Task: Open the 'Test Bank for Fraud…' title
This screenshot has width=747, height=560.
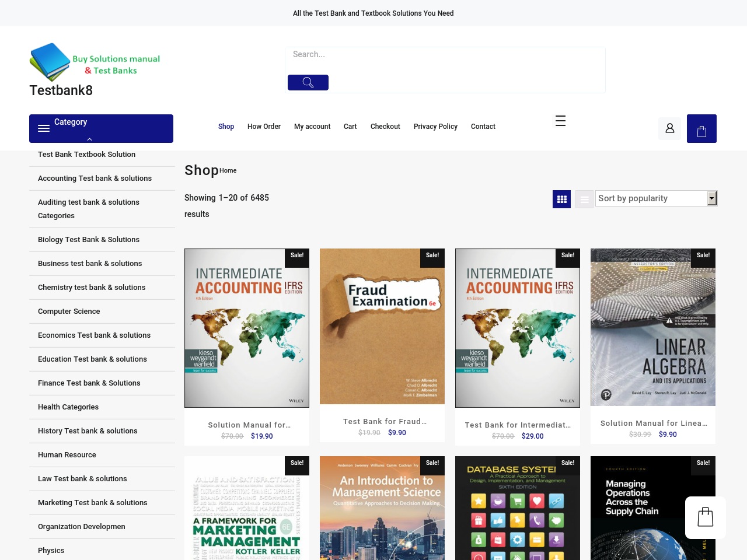Action: (385, 422)
